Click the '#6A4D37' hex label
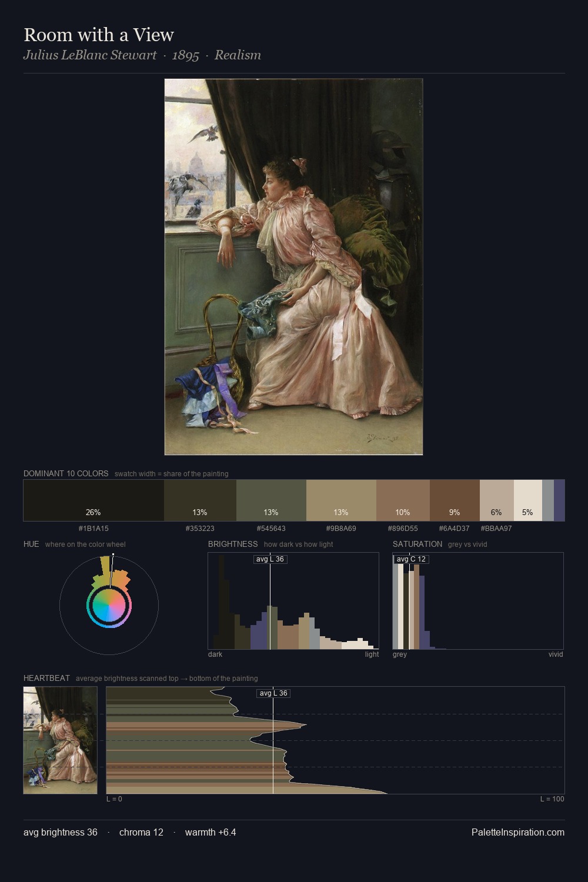This screenshot has height=882, width=588. tap(455, 529)
